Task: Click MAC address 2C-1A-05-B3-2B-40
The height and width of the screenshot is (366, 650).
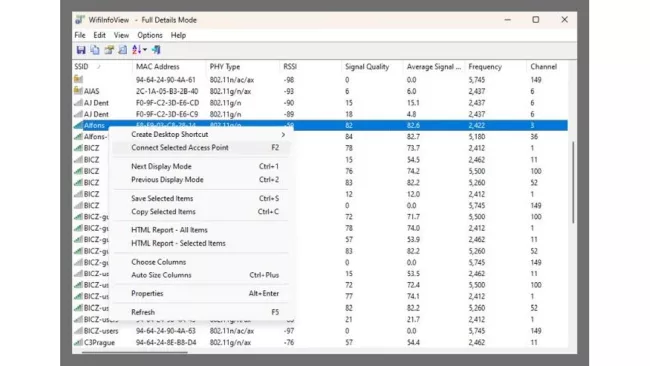Action: [x=167, y=91]
